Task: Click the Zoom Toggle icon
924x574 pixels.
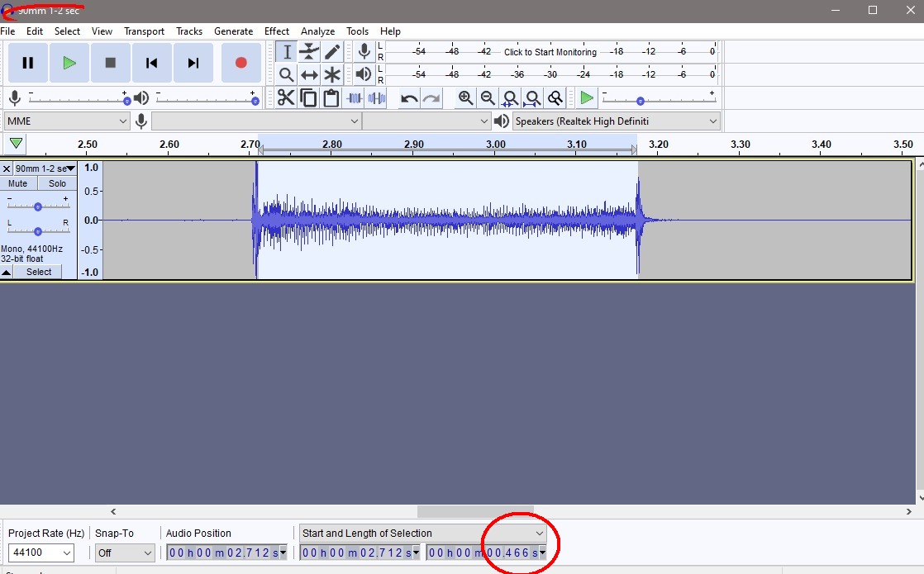Action: coord(555,97)
